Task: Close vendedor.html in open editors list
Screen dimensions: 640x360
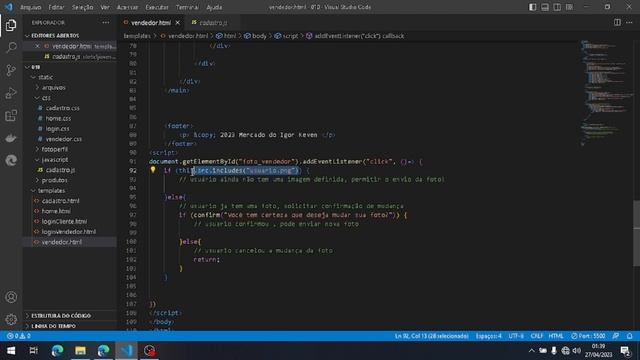Action: pyautogui.click(x=37, y=46)
